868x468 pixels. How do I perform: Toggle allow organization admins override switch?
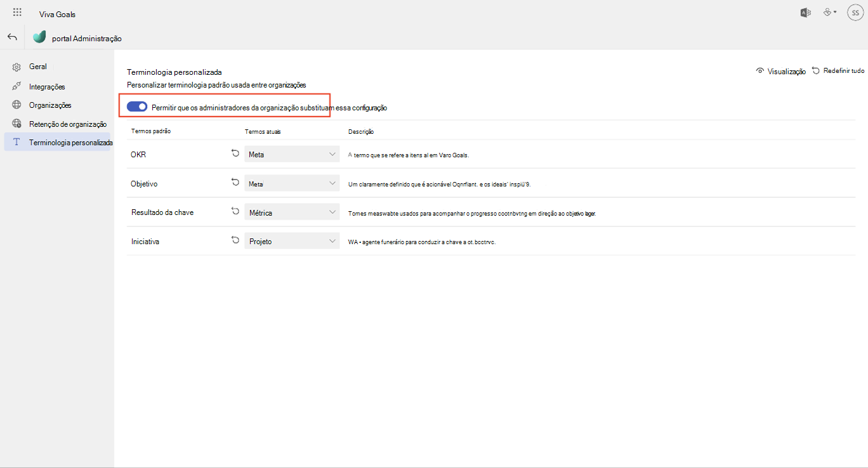point(137,107)
